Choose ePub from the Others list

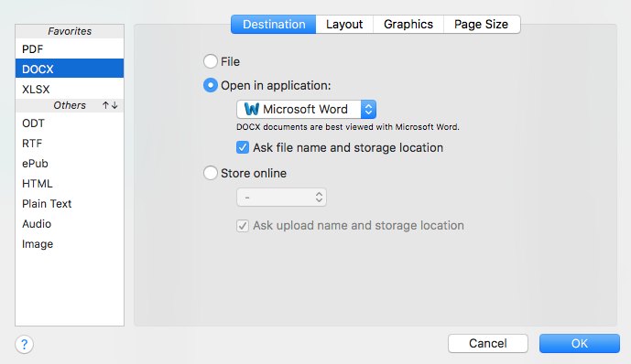[70, 164]
